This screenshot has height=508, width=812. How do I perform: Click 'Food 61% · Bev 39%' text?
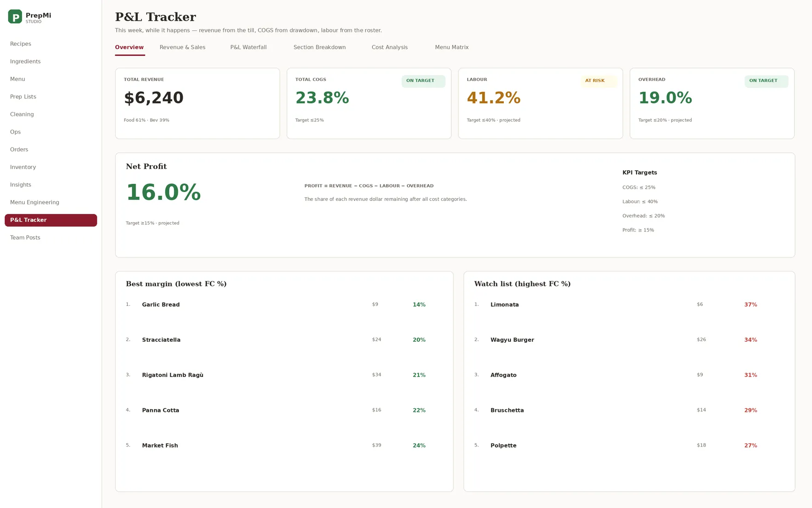[146, 120]
